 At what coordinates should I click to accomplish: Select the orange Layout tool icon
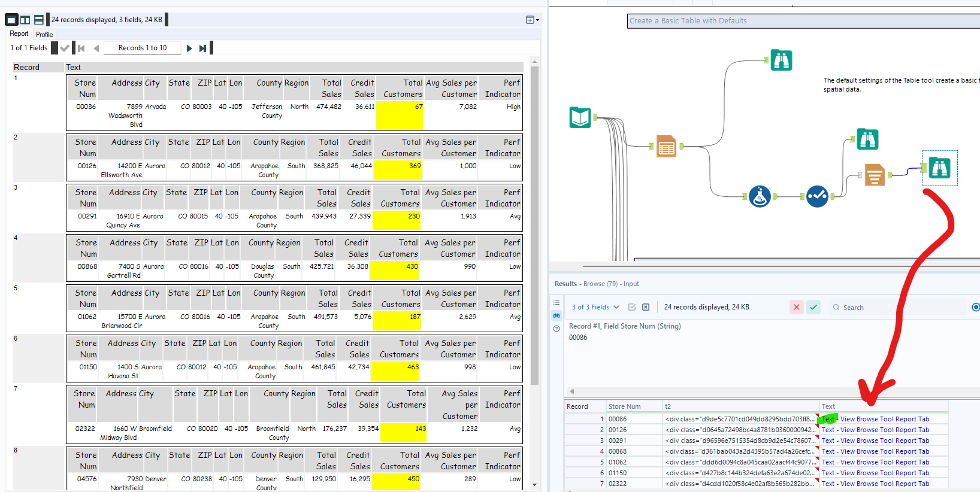[x=875, y=175]
